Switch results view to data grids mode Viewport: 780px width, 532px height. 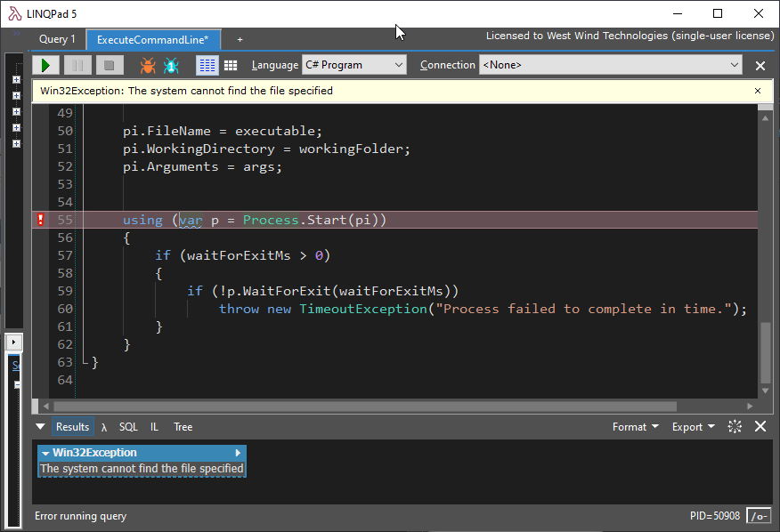tap(231, 65)
